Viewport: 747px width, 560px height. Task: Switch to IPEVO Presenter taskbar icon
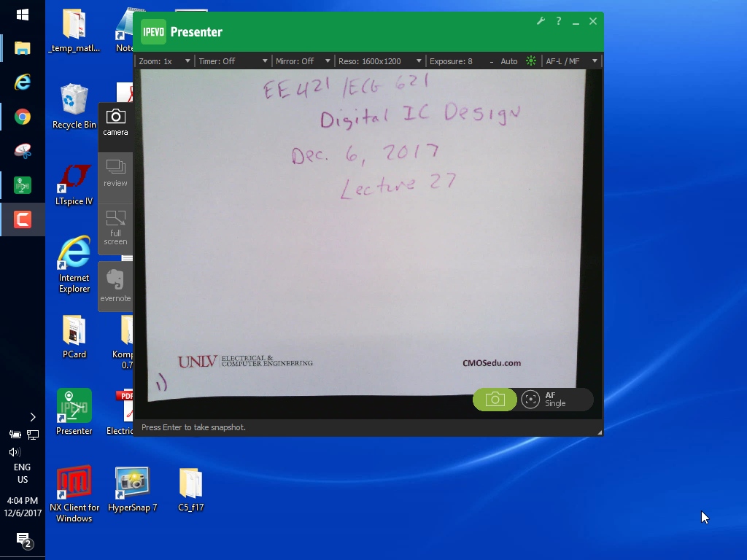23,185
